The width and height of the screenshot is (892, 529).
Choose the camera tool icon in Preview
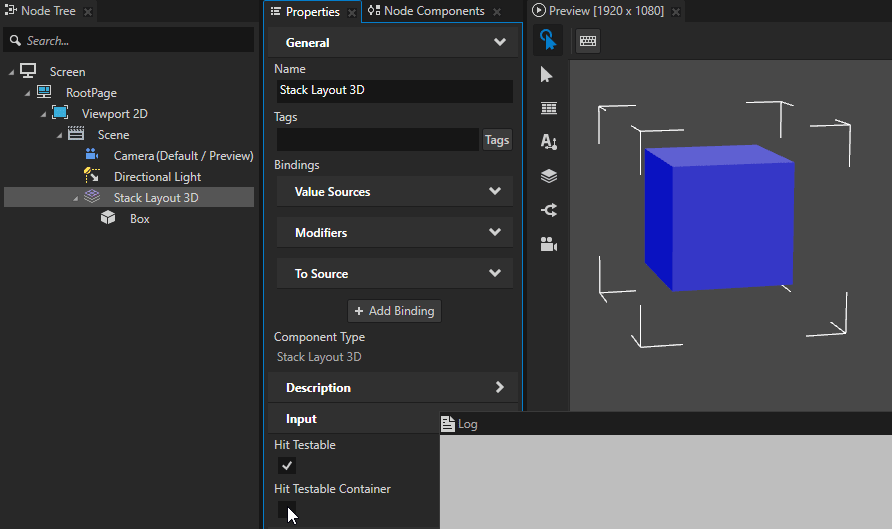[x=548, y=244]
